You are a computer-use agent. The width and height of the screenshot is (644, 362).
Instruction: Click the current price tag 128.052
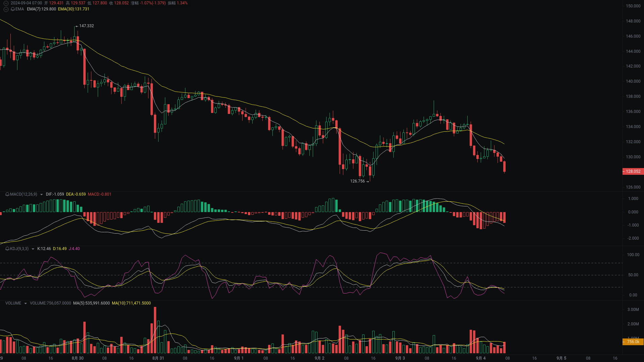[x=633, y=171]
